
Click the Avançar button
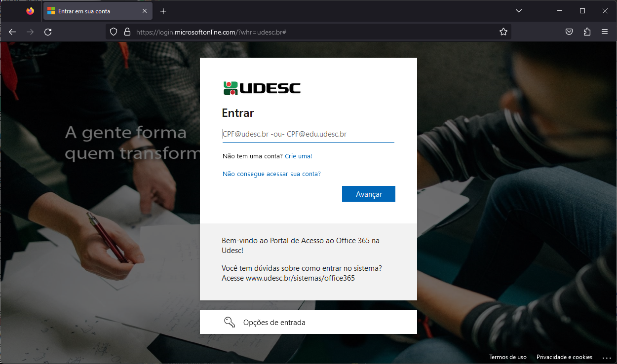tap(369, 194)
